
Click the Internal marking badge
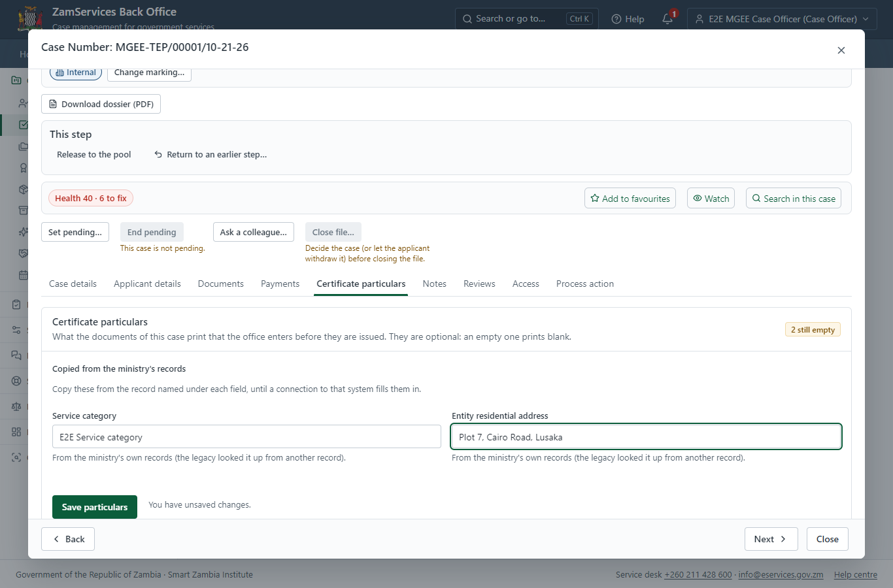[76, 73]
